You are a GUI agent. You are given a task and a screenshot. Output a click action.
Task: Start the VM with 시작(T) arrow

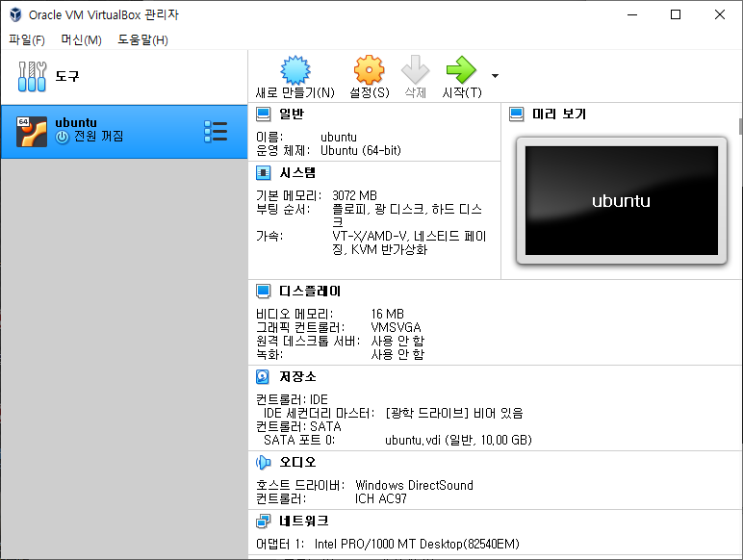[461, 69]
